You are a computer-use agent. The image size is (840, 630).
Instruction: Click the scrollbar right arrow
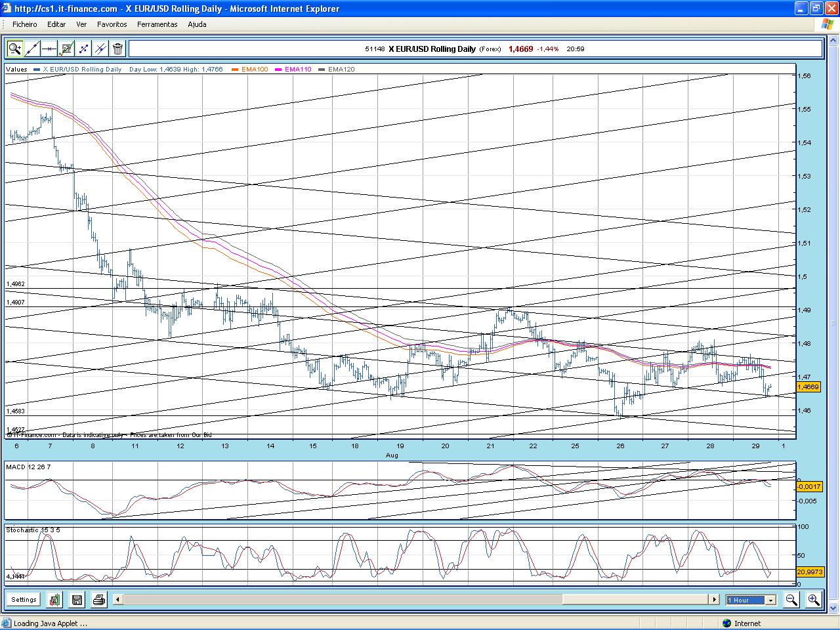714,599
